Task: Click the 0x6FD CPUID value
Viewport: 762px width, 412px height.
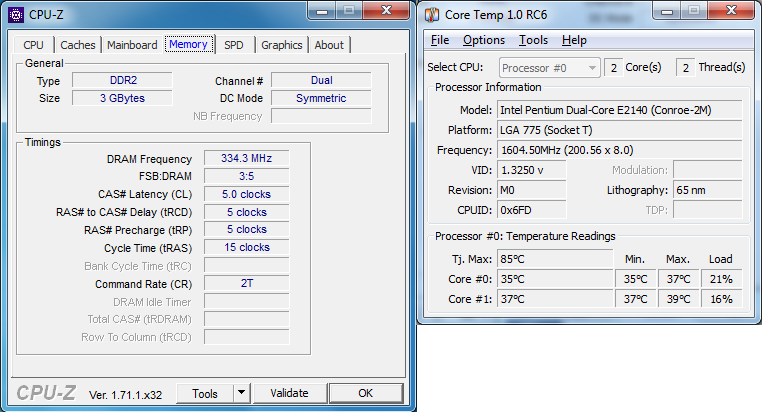Action: [x=532, y=210]
